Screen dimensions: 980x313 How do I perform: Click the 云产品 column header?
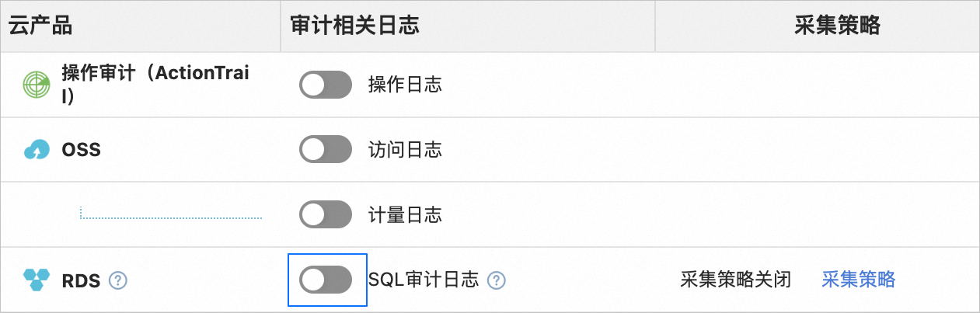(40, 26)
